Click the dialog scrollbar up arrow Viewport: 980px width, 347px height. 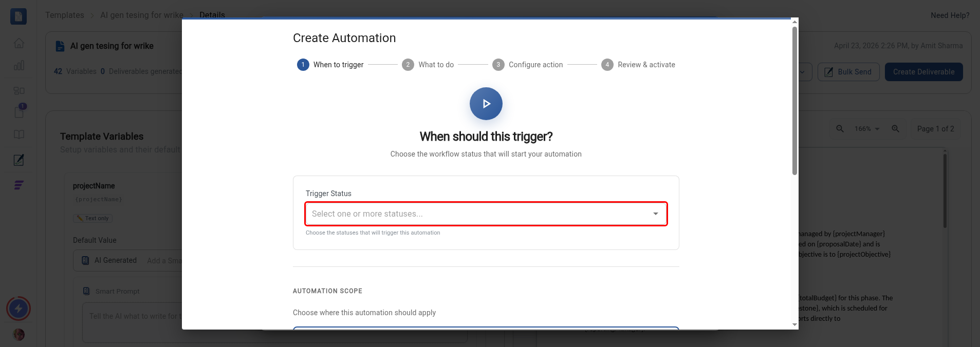tap(794, 22)
